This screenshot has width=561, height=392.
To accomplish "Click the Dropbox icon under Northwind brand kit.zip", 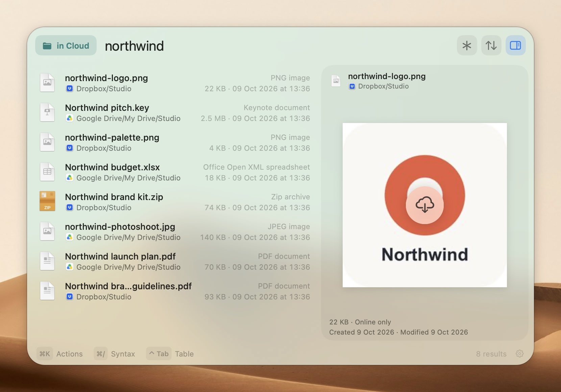I will [x=69, y=207].
